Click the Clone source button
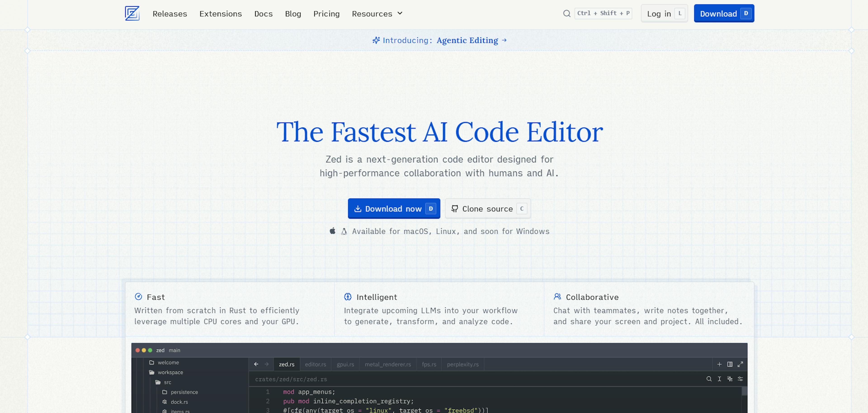This screenshot has height=413, width=868. point(487,208)
